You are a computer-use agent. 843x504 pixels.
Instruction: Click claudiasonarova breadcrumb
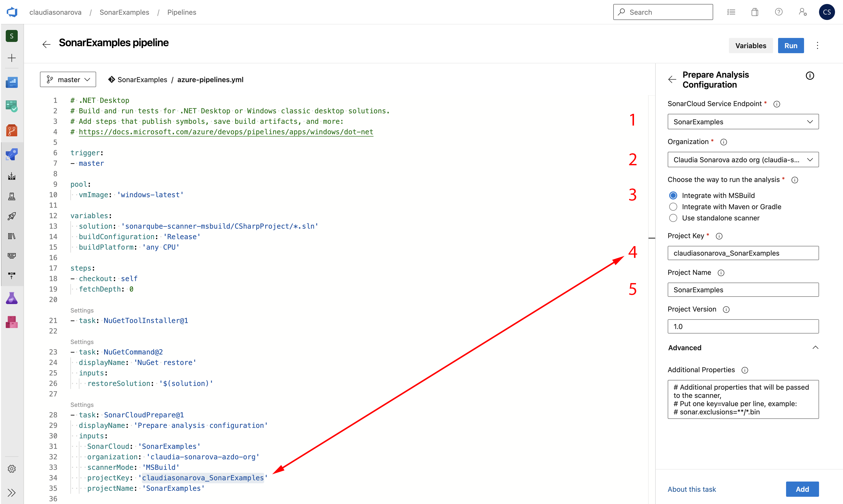[55, 12]
